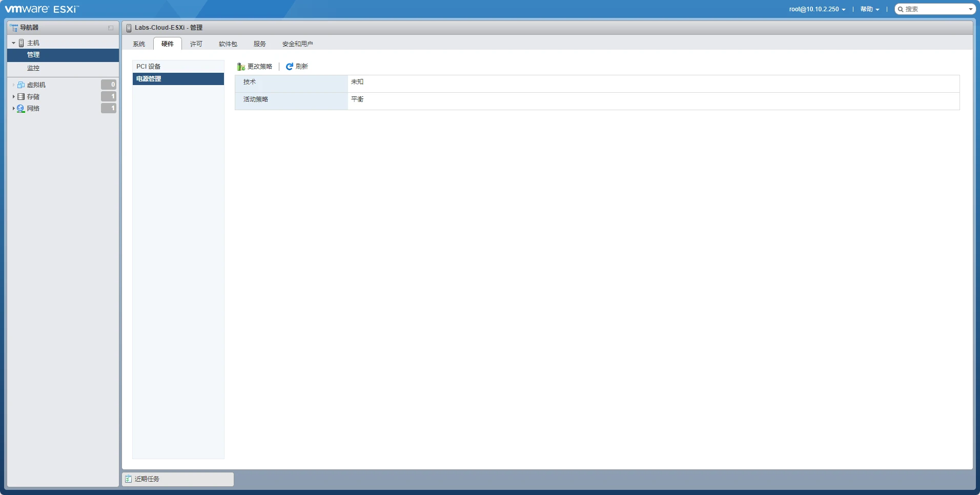The image size is (980, 495).
Task: Select PCI devices in hardware list
Action: pyautogui.click(x=149, y=67)
